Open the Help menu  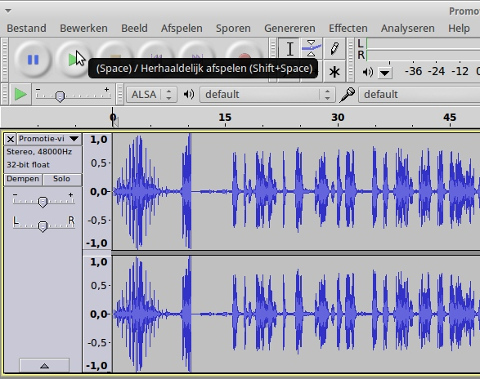tap(459, 28)
